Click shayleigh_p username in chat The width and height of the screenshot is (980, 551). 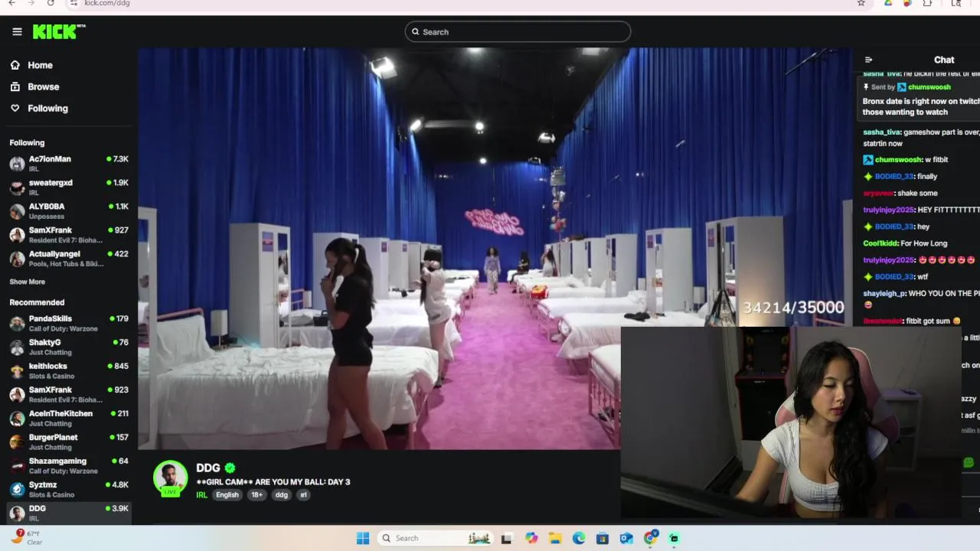point(884,293)
